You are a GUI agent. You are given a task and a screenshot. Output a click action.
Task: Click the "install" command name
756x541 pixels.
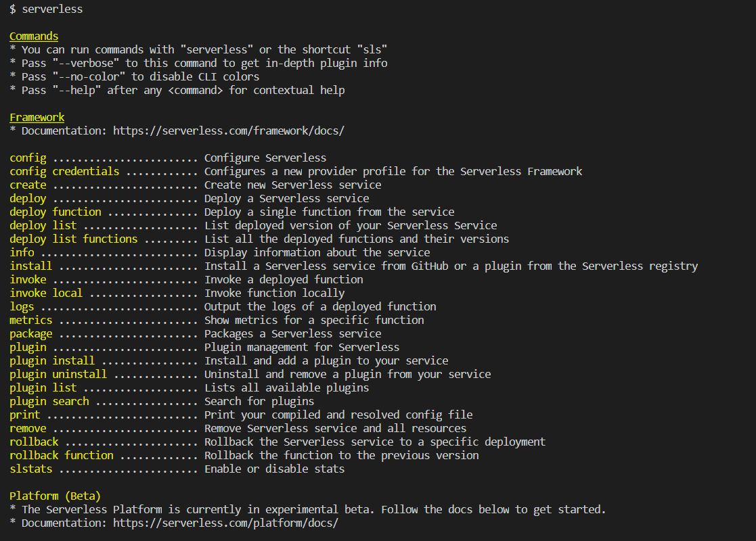click(31, 266)
